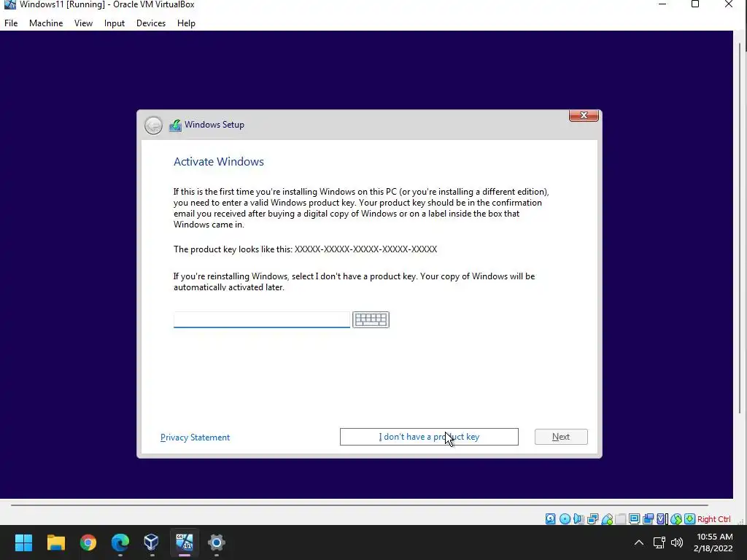Open the Input menu
The image size is (747, 560).
[x=115, y=23]
